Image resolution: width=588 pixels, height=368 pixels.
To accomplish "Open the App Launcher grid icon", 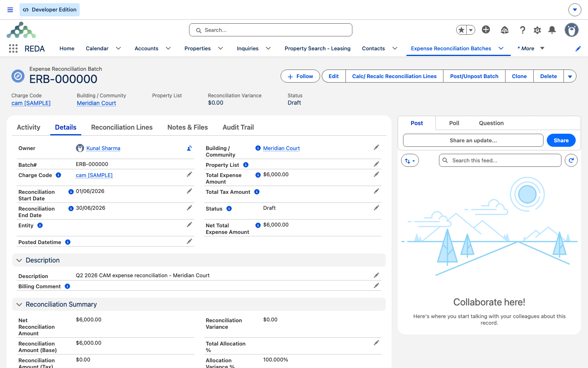I will 13,49.
